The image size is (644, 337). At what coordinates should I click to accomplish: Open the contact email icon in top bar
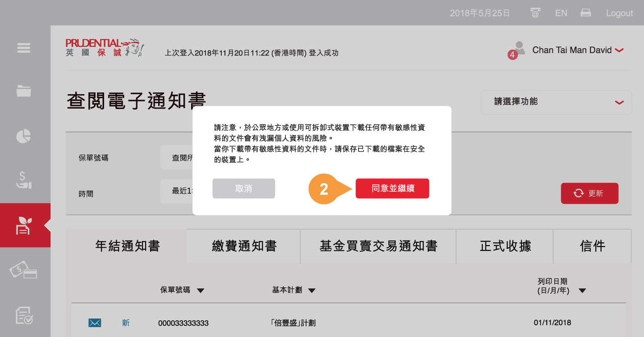click(x=535, y=13)
